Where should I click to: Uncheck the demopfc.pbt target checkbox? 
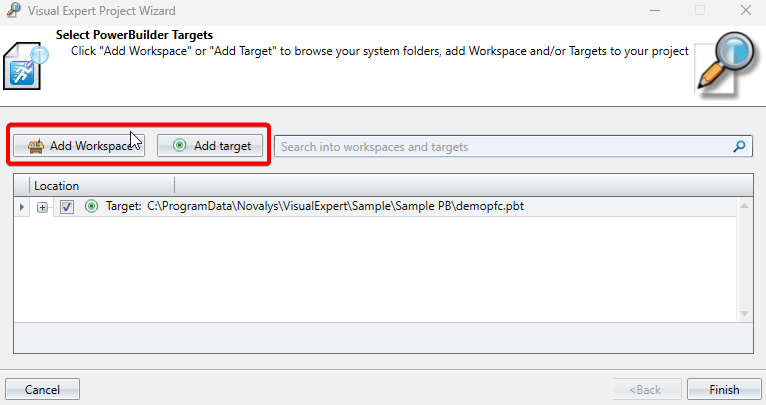coord(67,207)
